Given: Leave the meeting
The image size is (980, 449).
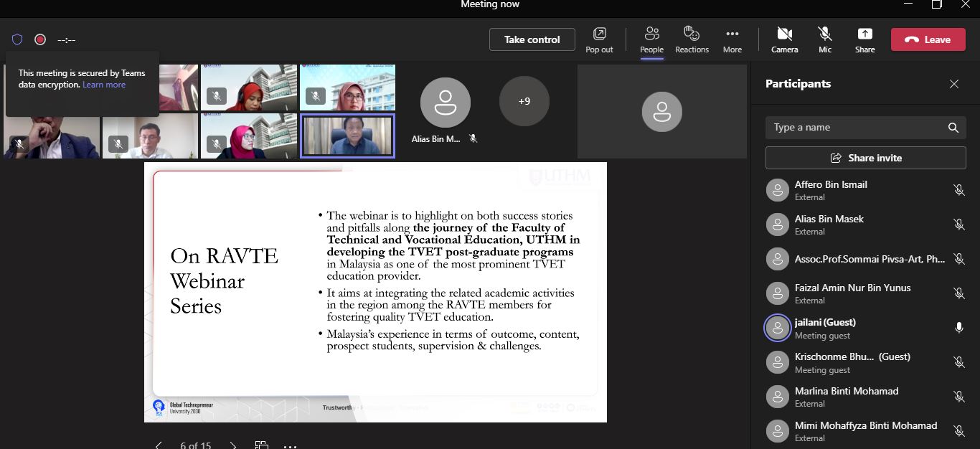Looking at the screenshot, I should tap(928, 39).
